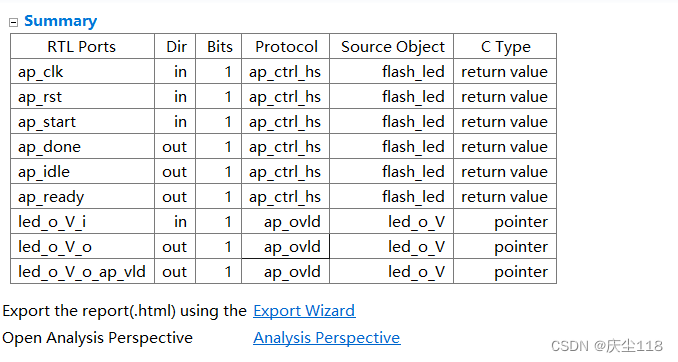Image resolution: width=678 pixels, height=362 pixels.
Task: Click the ap_idle port cell
Action: click(x=82, y=172)
